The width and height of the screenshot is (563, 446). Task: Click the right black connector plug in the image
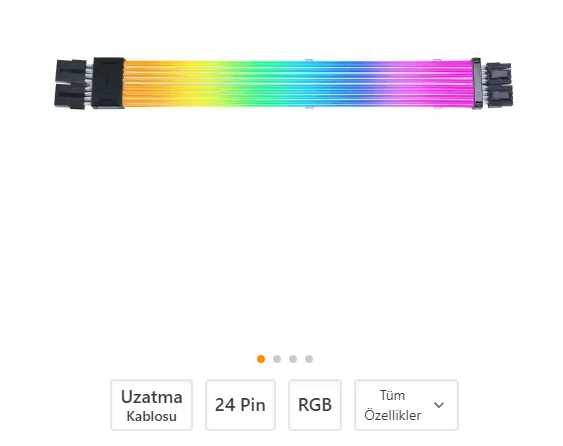pyautogui.click(x=499, y=84)
